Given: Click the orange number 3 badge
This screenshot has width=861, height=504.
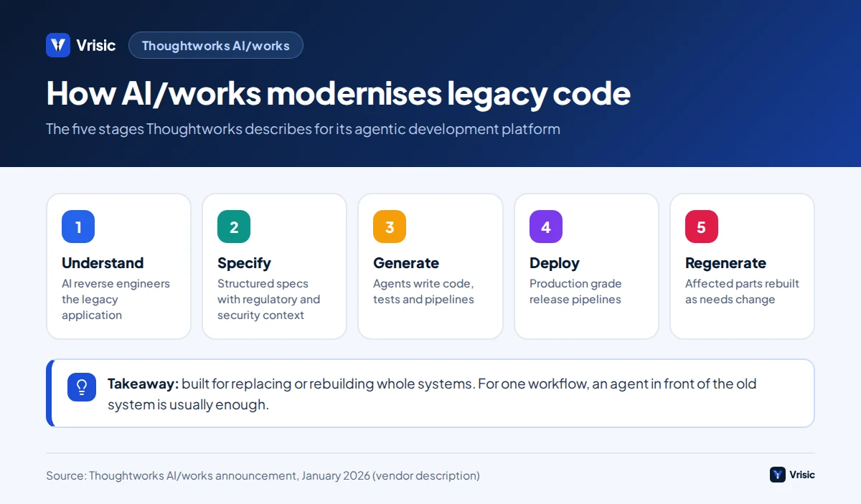Looking at the screenshot, I should 390,227.
